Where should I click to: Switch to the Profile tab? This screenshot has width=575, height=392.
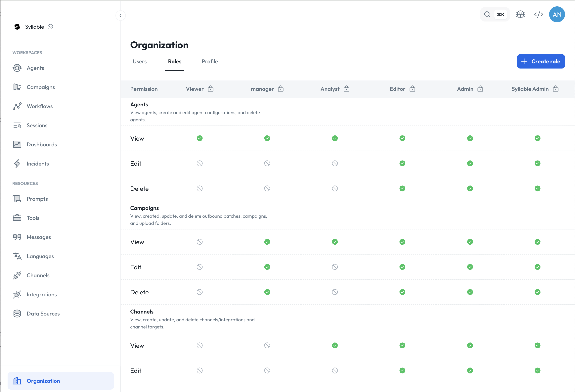[x=210, y=62]
